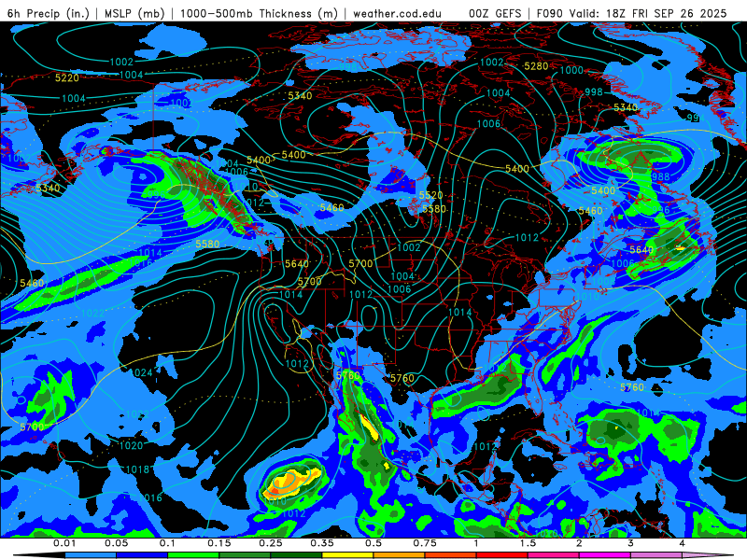Click the '0.05' legend value

pyautogui.click(x=116, y=543)
